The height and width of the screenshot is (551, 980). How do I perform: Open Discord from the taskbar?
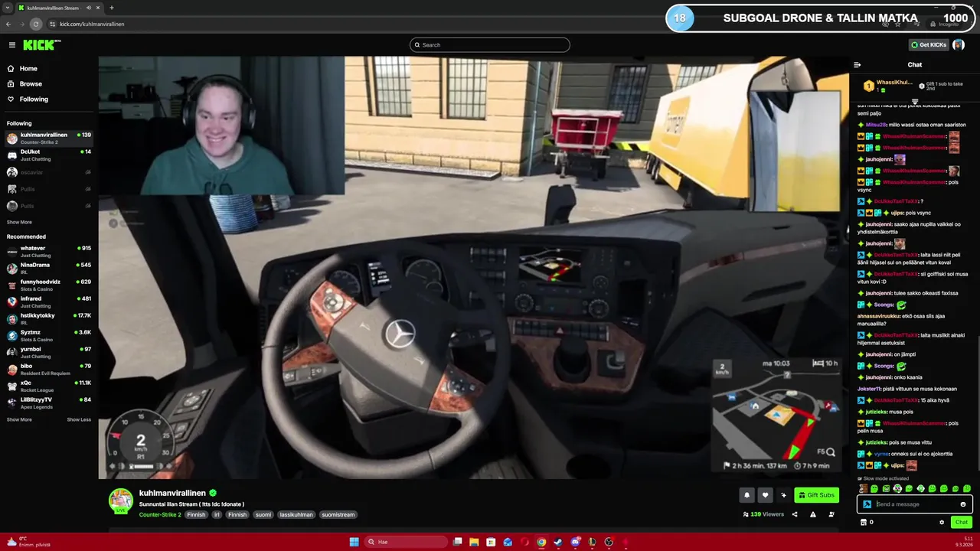[575, 542]
